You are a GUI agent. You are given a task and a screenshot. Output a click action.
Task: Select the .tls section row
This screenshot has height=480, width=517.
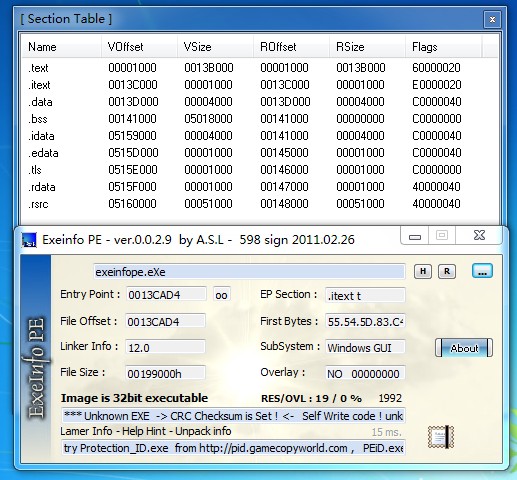point(260,170)
